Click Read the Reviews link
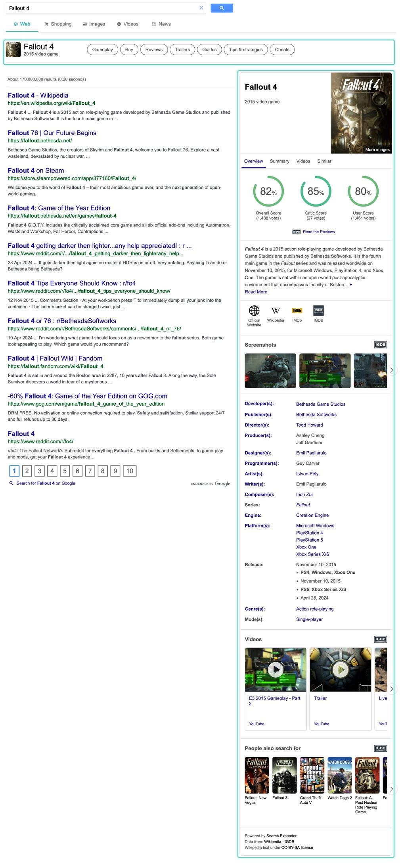The height and width of the screenshot is (868, 402). pyautogui.click(x=319, y=232)
